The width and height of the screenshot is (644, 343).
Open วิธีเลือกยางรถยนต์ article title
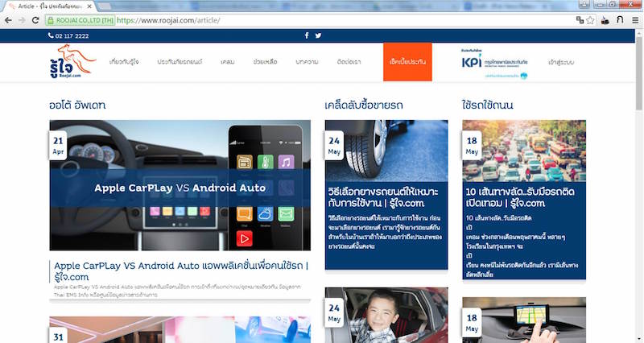click(x=383, y=197)
